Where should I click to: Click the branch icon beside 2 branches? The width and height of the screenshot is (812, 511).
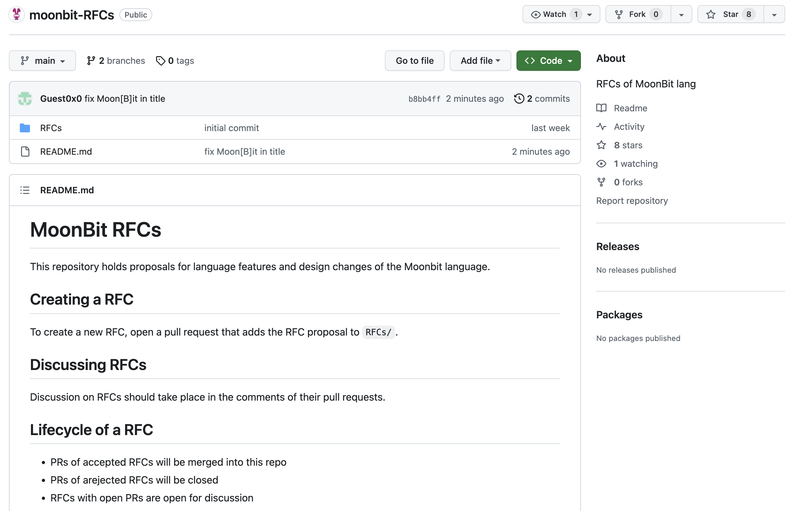(91, 61)
